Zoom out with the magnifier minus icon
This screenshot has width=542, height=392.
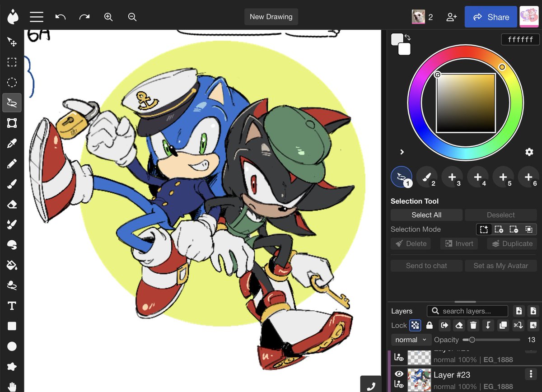132,17
